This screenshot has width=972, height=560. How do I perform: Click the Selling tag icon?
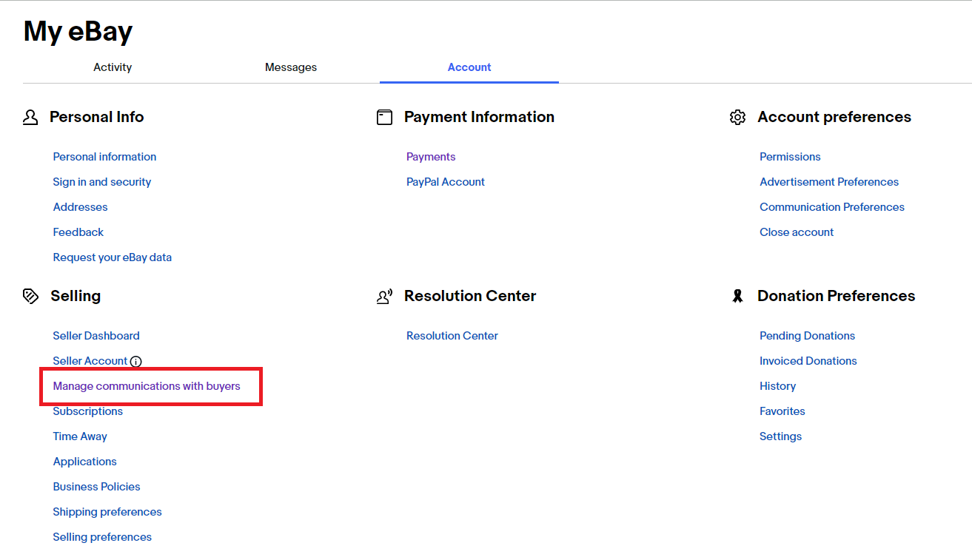point(30,297)
